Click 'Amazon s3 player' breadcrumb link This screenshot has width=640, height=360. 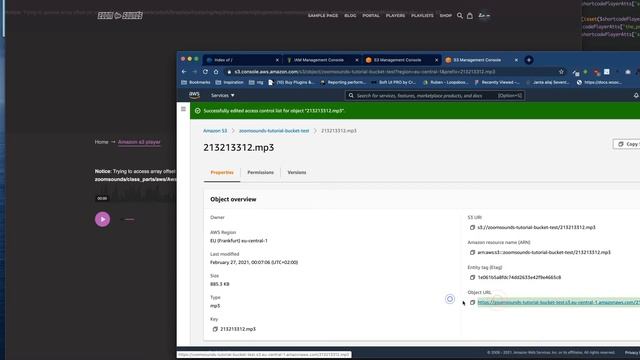click(139, 142)
